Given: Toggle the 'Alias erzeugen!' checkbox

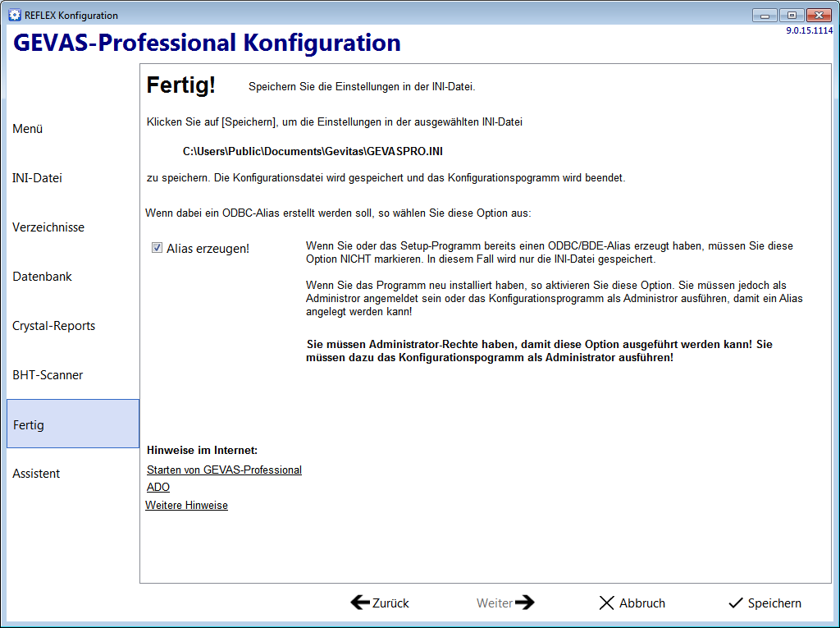Looking at the screenshot, I should point(157,248).
